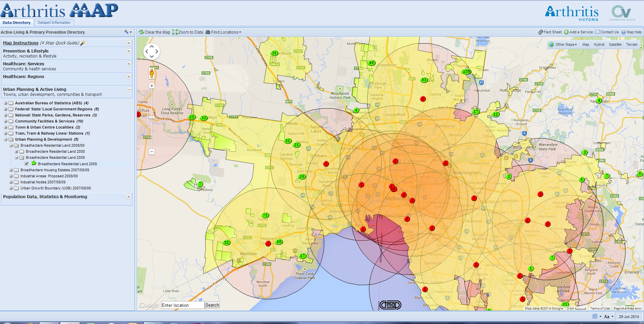Expand Australian Bureau of Statistics folder

pos(5,103)
